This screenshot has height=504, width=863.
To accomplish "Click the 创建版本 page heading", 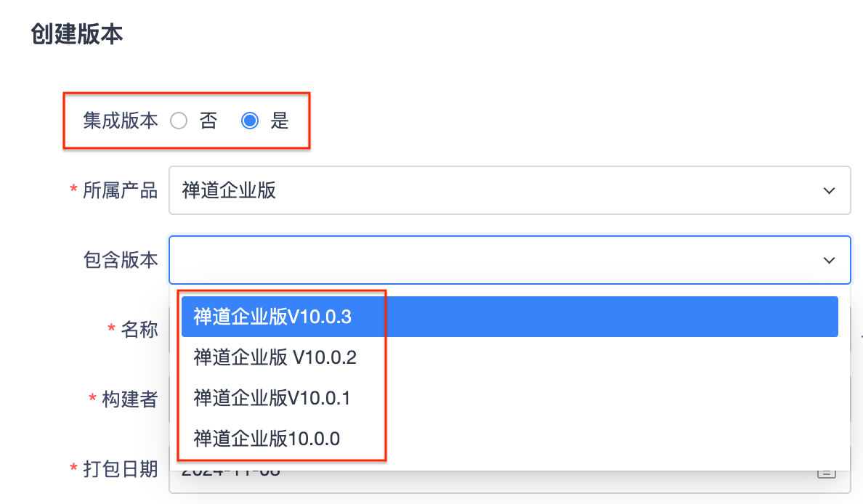I will (x=76, y=34).
